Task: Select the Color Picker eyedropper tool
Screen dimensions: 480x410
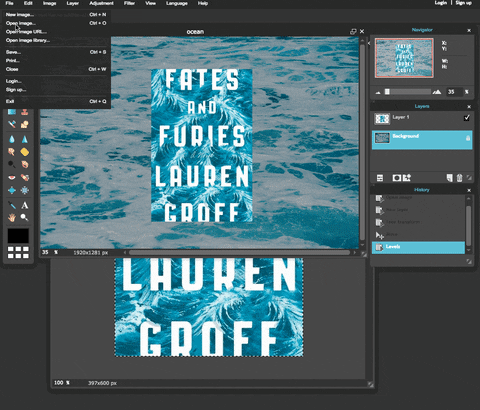Action: (x=12, y=205)
